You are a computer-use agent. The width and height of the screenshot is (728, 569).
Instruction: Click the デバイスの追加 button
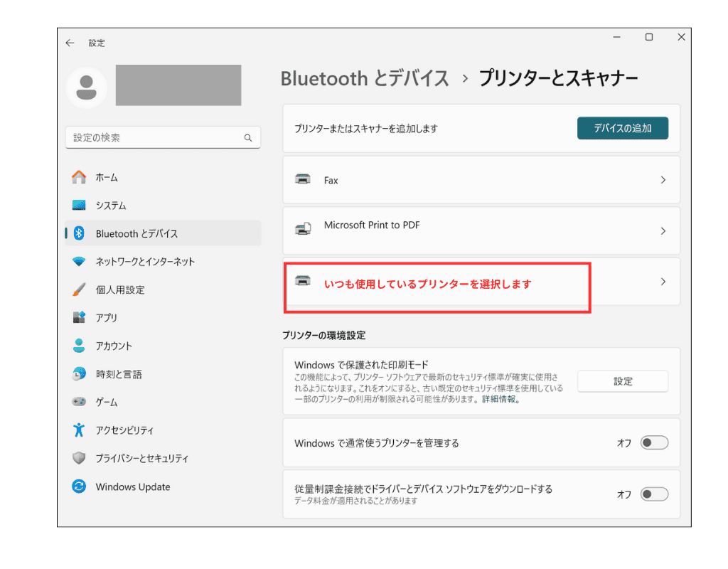coord(622,128)
